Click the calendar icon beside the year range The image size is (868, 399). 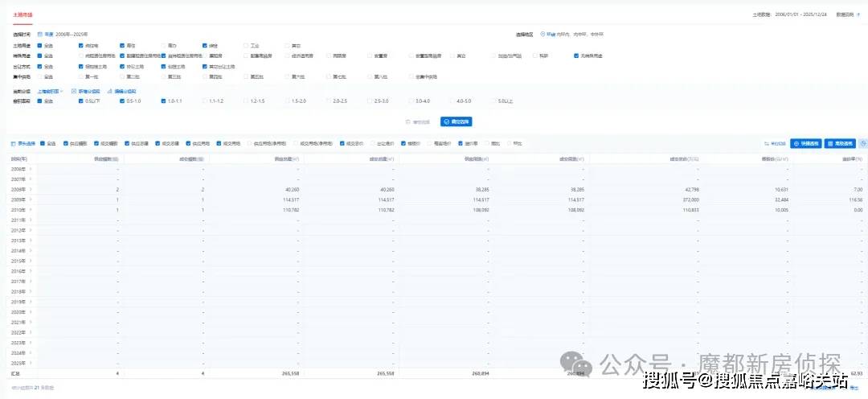click(40, 35)
